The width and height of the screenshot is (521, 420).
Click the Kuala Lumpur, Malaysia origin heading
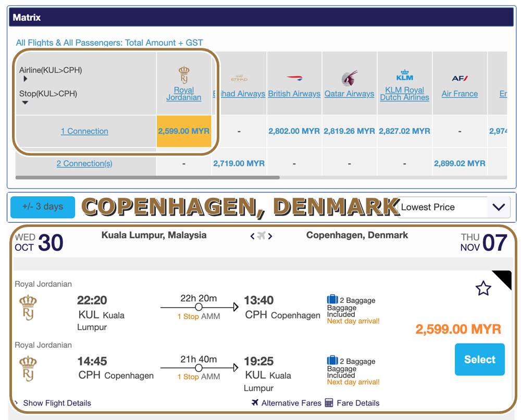[x=154, y=235]
